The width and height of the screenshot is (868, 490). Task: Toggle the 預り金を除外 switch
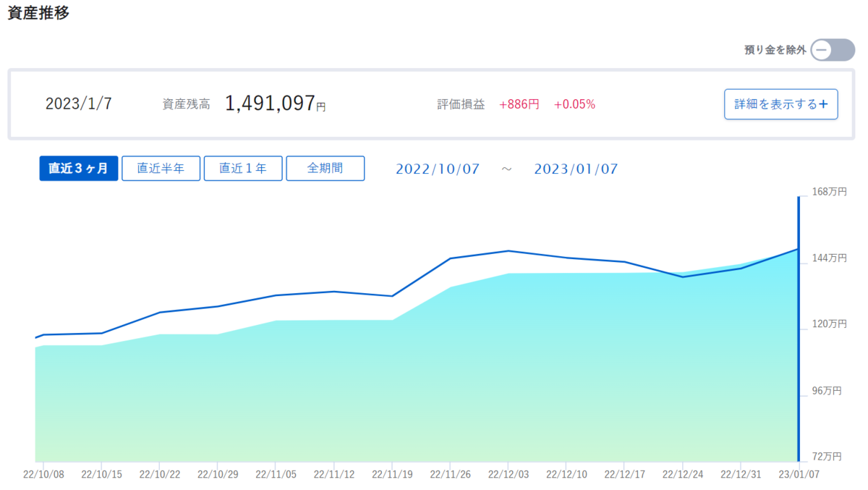coord(833,50)
